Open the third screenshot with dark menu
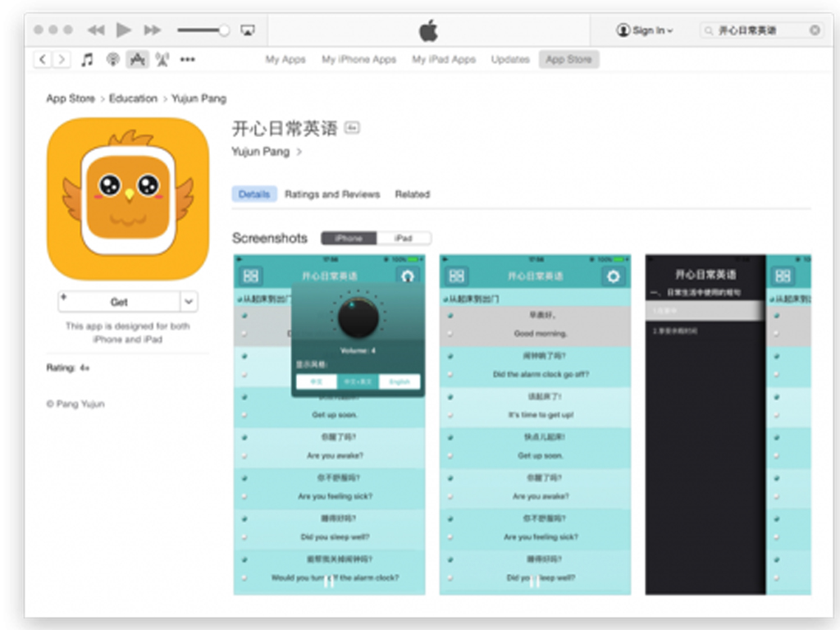Viewport: 840px width, 630px height. coord(728,424)
